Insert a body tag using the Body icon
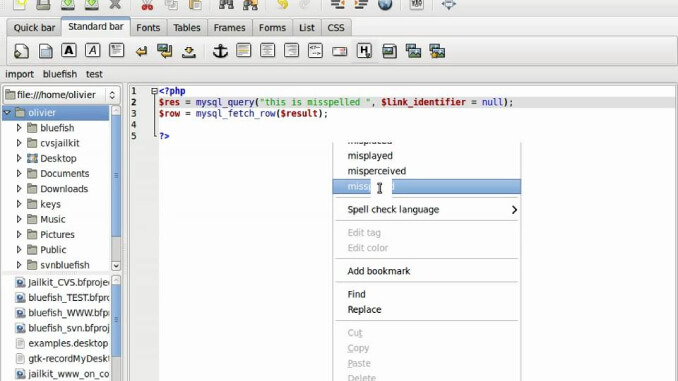 (45, 51)
